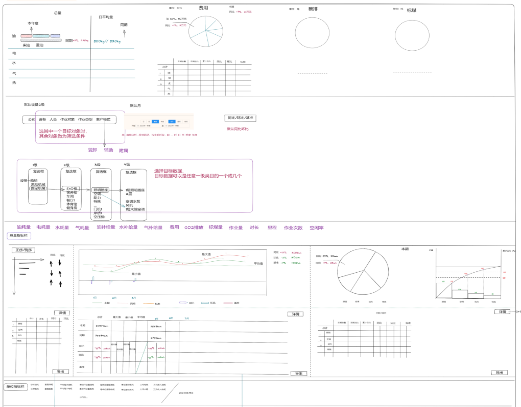Image resolution: width=521 pixels, height=407 pixels.
Task: Select first purple tab in the metrics row
Action: pos(24,227)
